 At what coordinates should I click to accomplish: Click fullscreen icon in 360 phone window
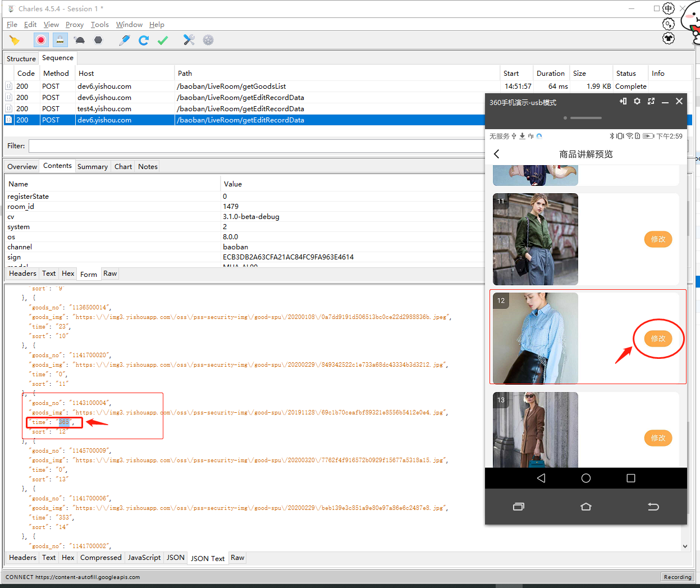click(651, 102)
